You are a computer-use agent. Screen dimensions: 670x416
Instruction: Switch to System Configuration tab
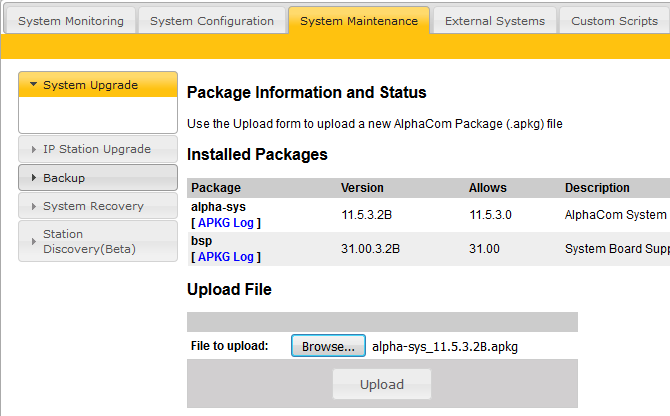click(211, 21)
